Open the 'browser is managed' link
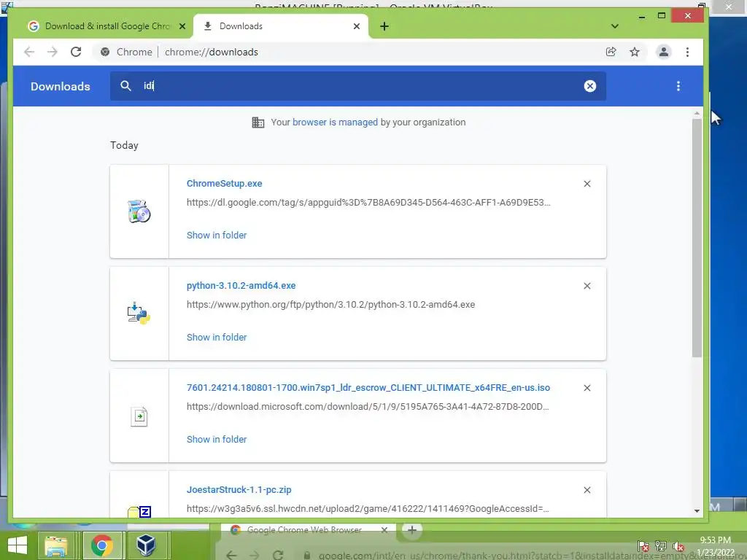The height and width of the screenshot is (560, 747). click(335, 122)
